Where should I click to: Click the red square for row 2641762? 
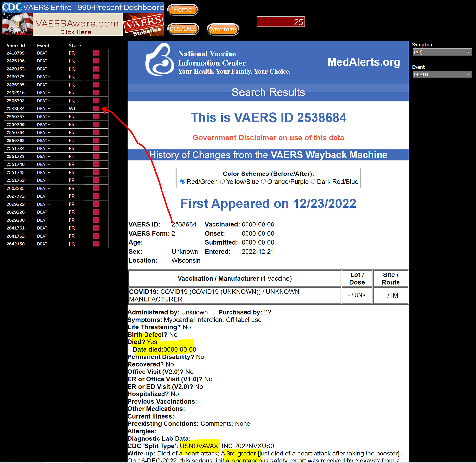pyautogui.click(x=96, y=236)
